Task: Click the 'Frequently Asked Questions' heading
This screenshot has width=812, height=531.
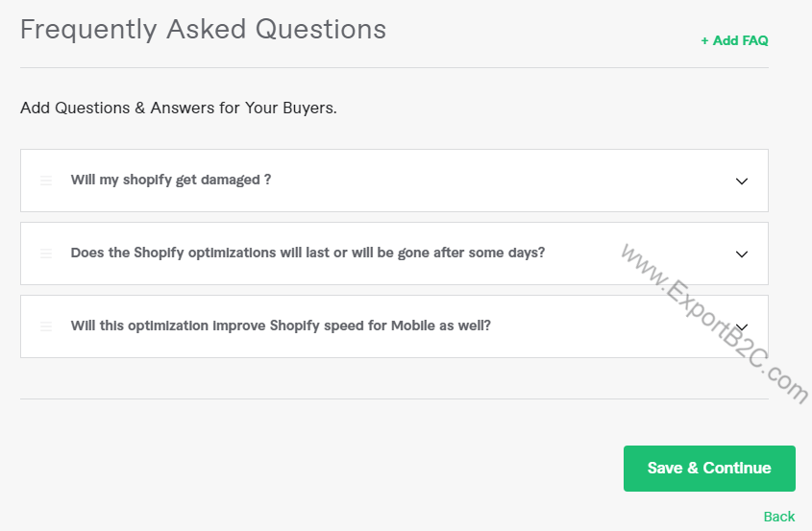Action: 203,29
